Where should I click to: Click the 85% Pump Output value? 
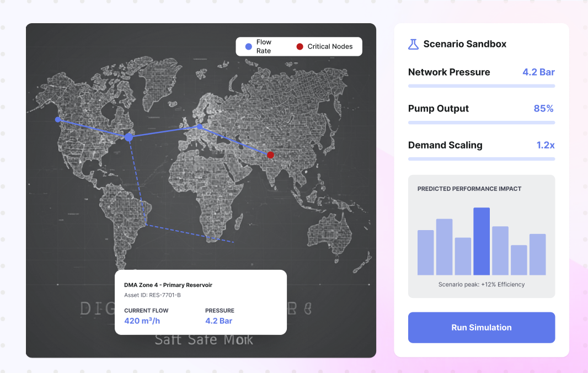tap(543, 109)
